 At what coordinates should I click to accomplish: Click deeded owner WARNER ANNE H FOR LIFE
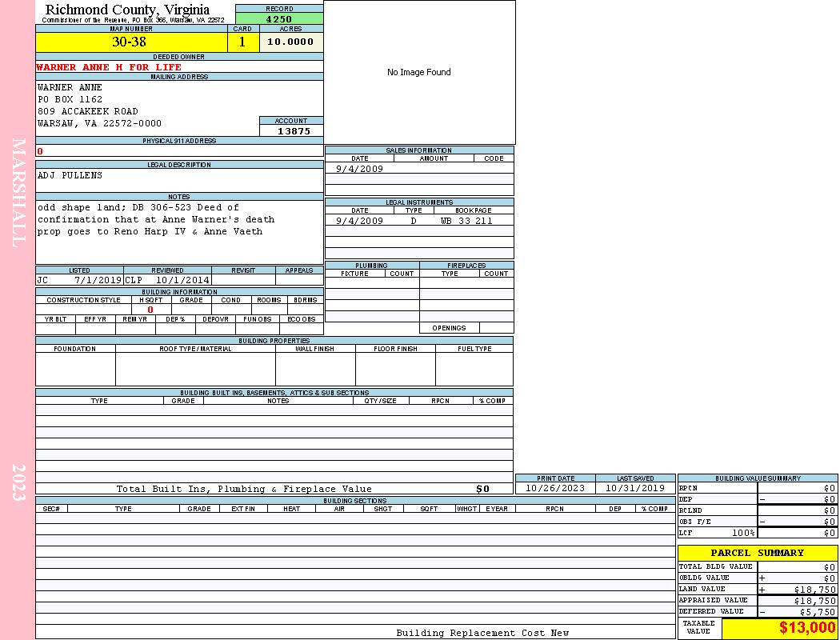coord(109,67)
